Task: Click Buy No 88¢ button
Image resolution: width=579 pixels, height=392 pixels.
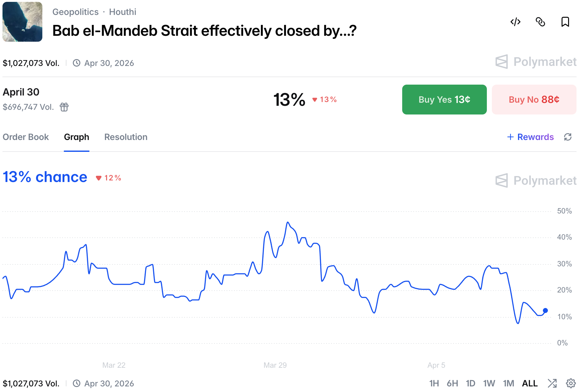Action: (534, 100)
